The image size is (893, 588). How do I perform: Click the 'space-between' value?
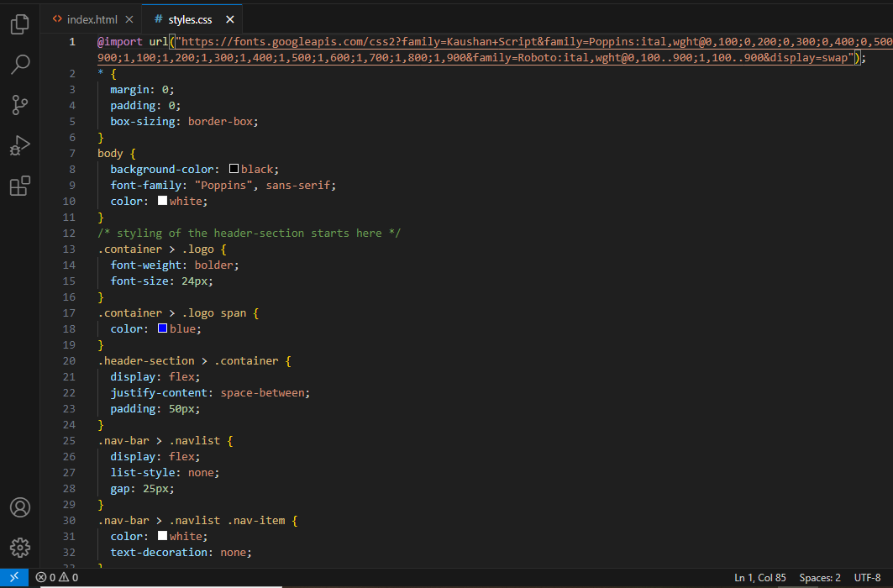[x=263, y=393]
